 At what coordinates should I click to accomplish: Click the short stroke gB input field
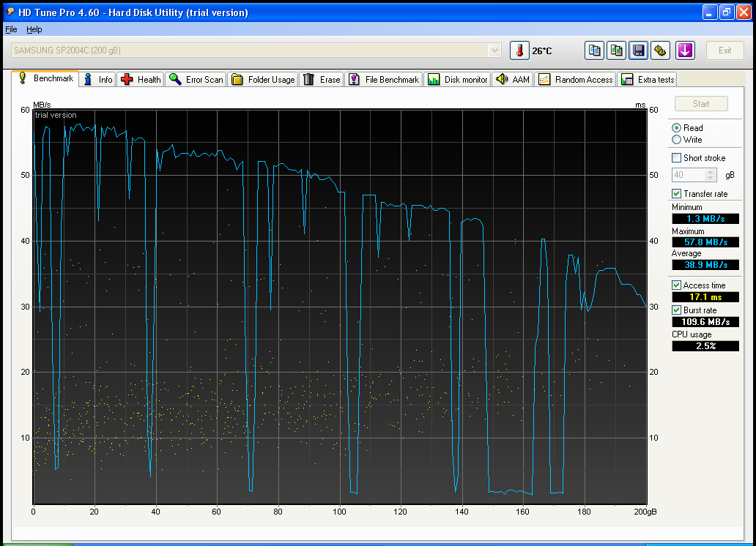tap(688, 176)
